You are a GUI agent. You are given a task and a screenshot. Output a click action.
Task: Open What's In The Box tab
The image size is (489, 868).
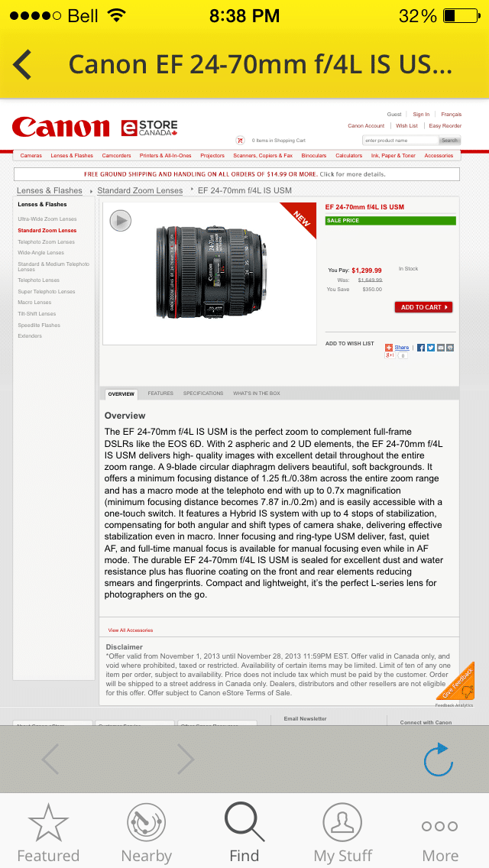pyautogui.click(x=257, y=394)
